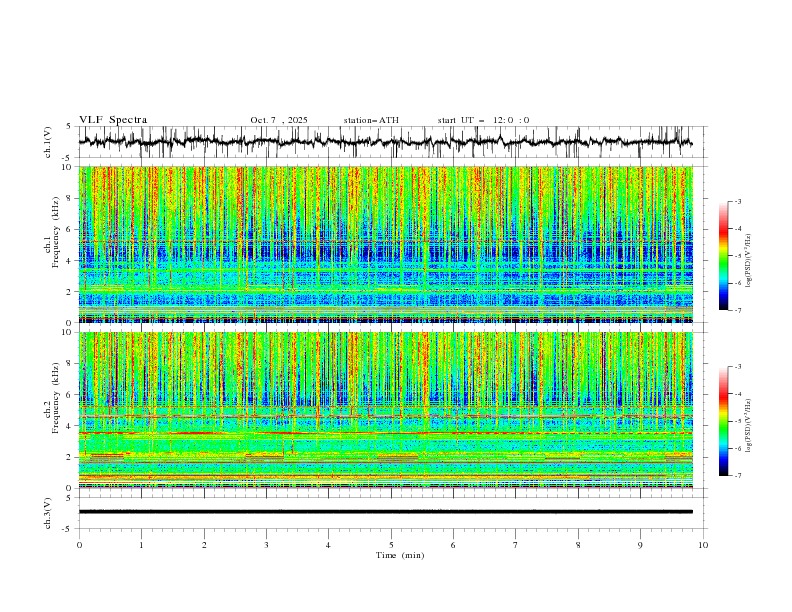Click the 9 minute tick label
Image resolution: width=792 pixels, height=612 pixels.
640,545
